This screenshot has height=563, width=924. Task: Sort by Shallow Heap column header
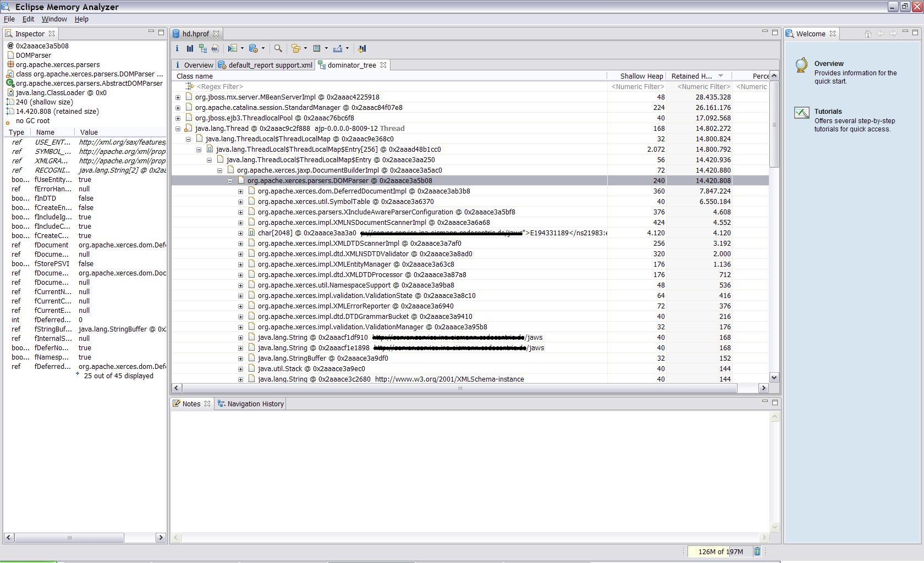(x=637, y=76)
